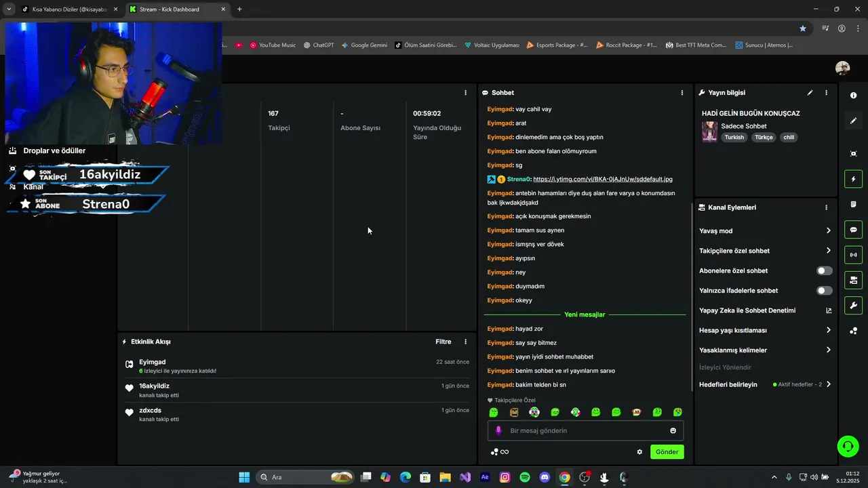The height and width of the screenshot is (488, 868).
Task: Expand Takipçilere özel sohbet chevron
Action: pos(828,251)
